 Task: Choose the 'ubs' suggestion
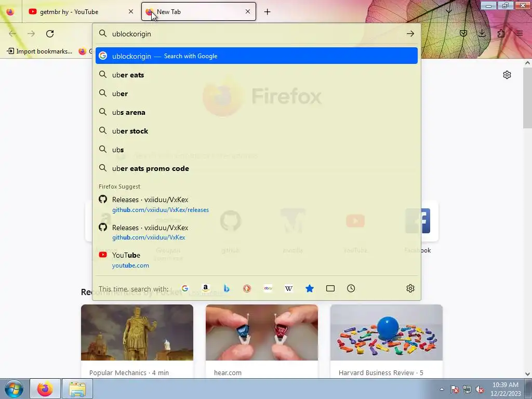[x=257, y=150]
